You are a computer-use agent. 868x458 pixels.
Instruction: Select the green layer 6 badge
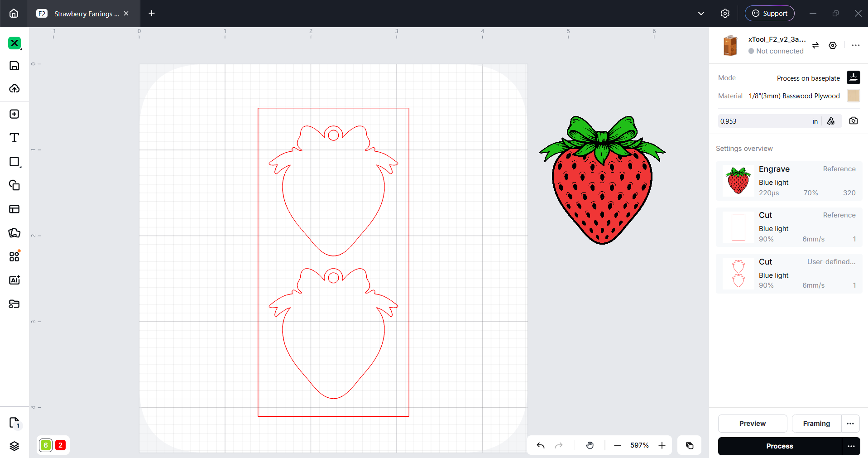46,445
